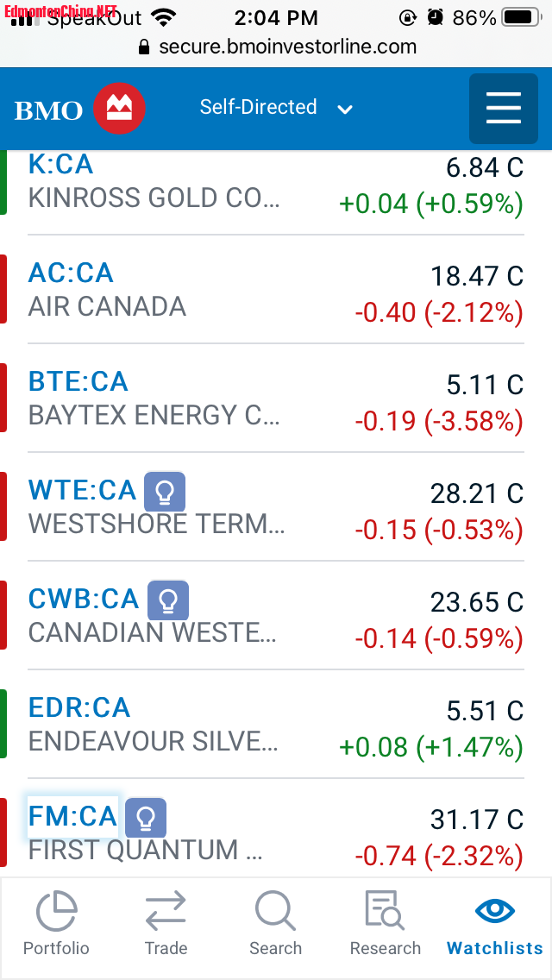Image resolution: width=552 pixels, height=980 pixels.
Task: Open the hamburger menu button
Action: tap(503, 109)
